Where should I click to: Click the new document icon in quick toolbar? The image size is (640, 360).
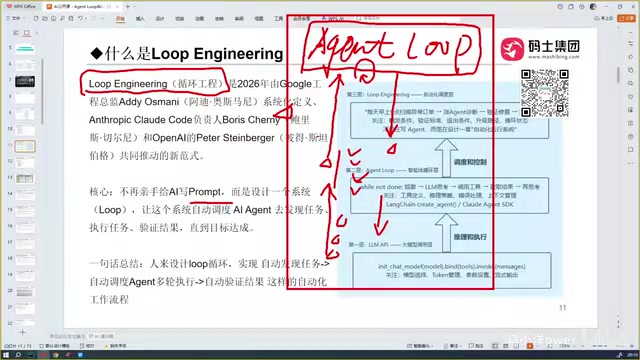[x=36, y=18]
